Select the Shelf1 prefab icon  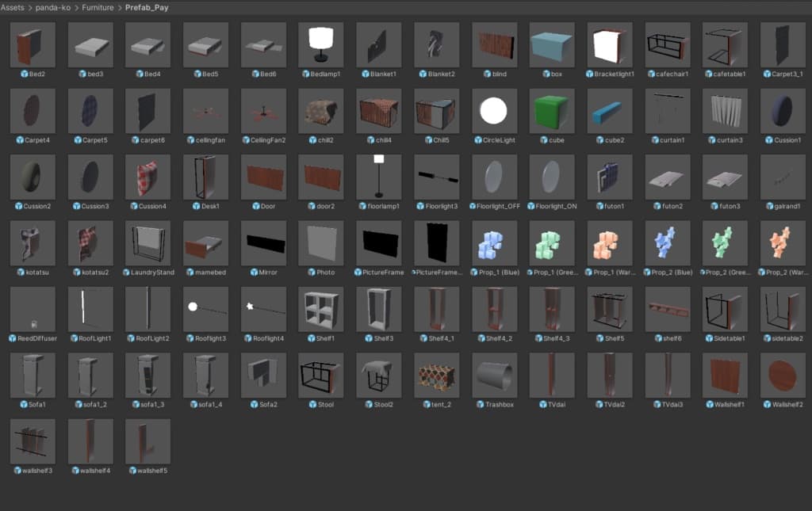coord(320,309)
